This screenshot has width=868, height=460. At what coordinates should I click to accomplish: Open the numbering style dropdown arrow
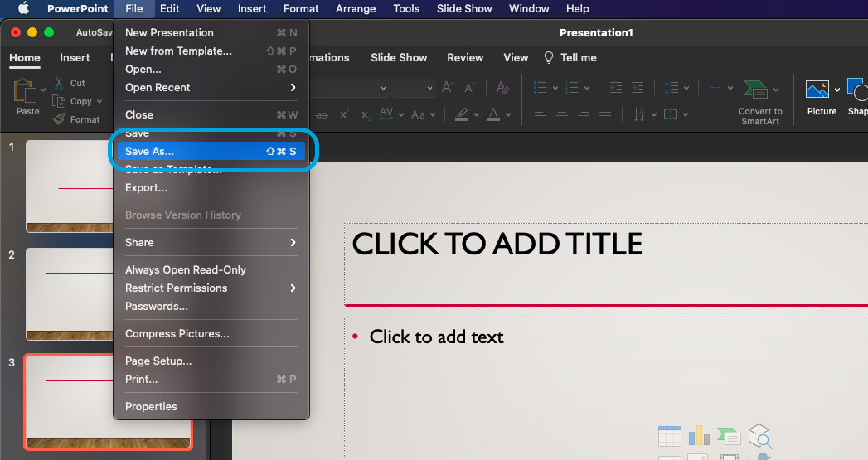coord(587,88)
